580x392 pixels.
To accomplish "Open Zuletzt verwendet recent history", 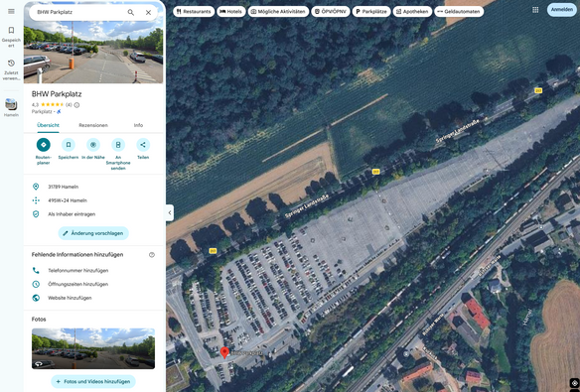I will pyautogui.click(x=11, y=69).
